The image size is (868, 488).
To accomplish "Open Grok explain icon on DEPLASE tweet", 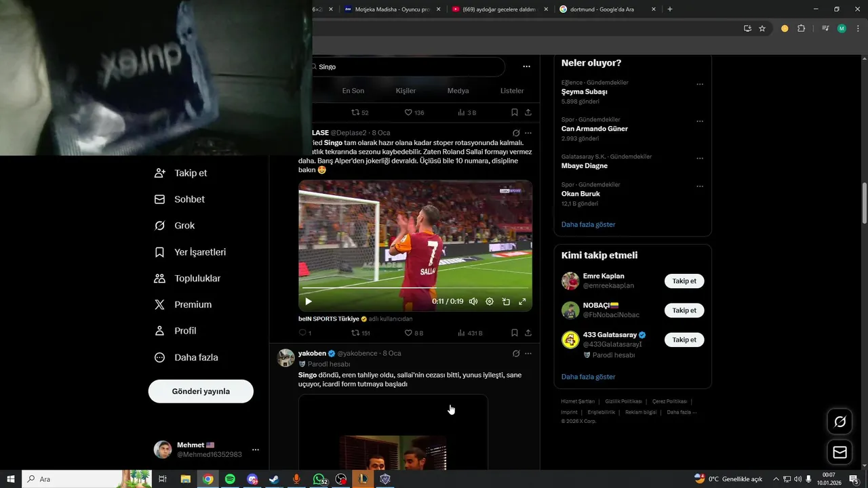I will (x=516, y=133).
